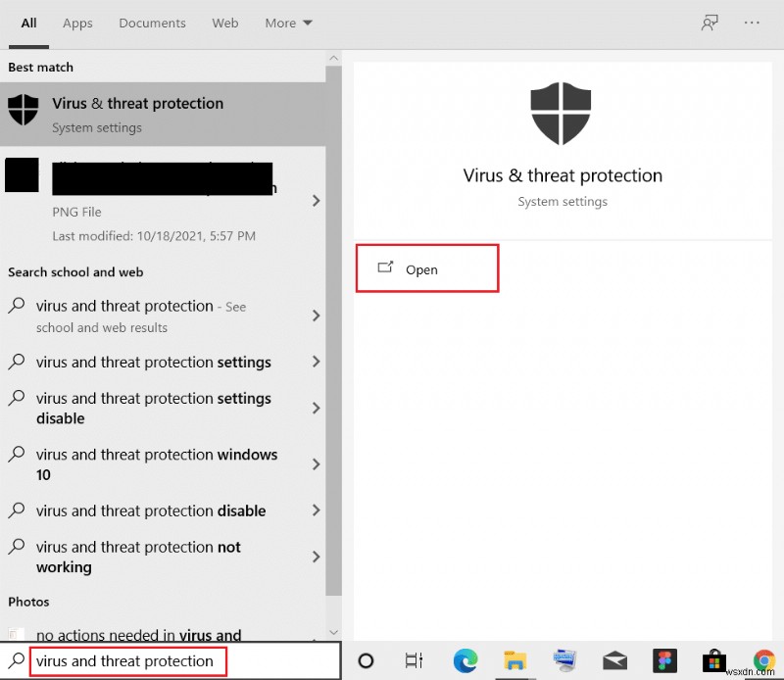784x680 pixels.
Task: Click the feedback icon in search header
Action: point(710,23)
